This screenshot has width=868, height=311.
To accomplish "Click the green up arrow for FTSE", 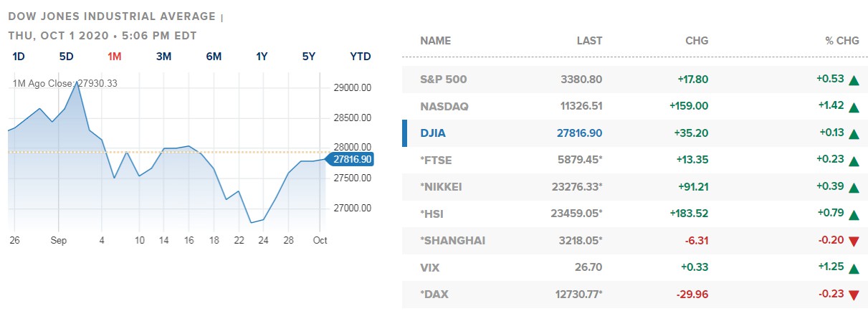I will pos(854,161).
